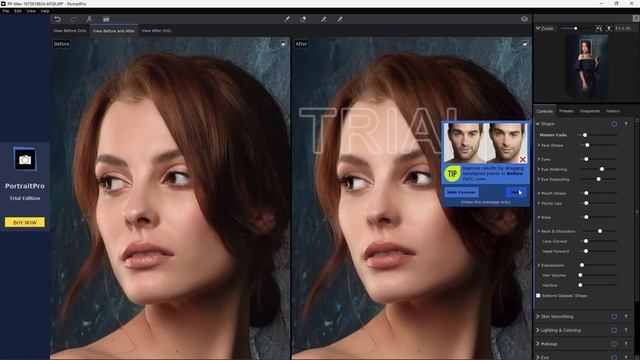Open the Edit menu

click(x=18, y=11)
